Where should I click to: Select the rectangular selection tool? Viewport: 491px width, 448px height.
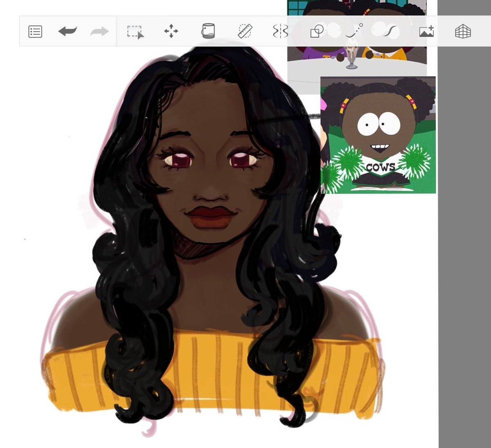click(135, 32)
